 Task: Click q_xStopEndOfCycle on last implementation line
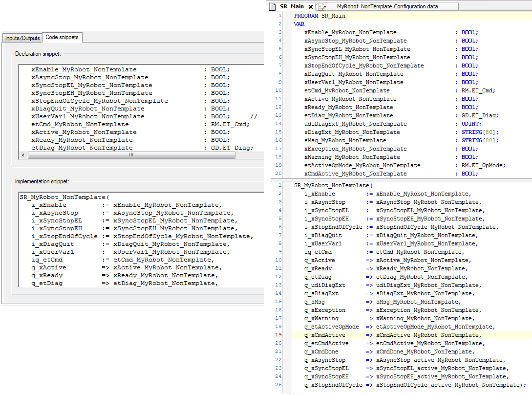(333, 385)
